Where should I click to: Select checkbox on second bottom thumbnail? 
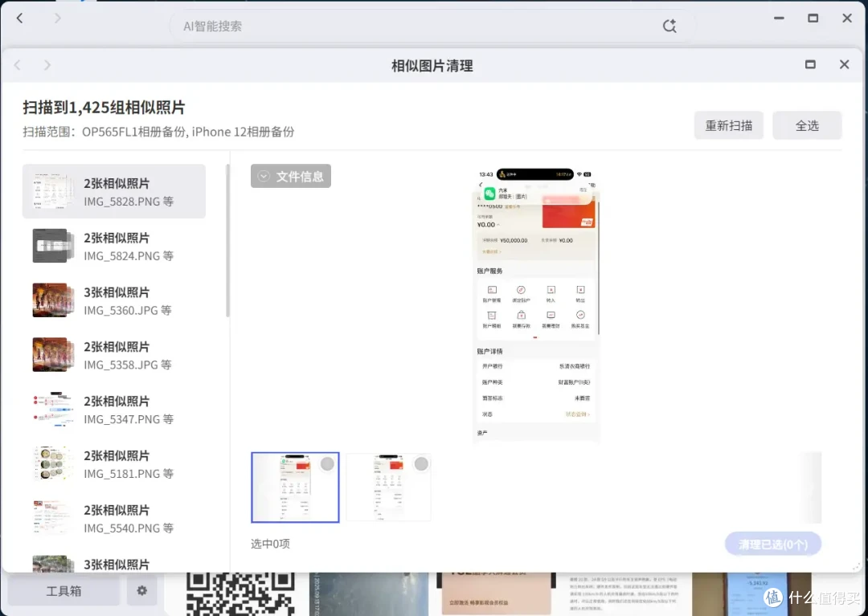[x=421, y=463]
